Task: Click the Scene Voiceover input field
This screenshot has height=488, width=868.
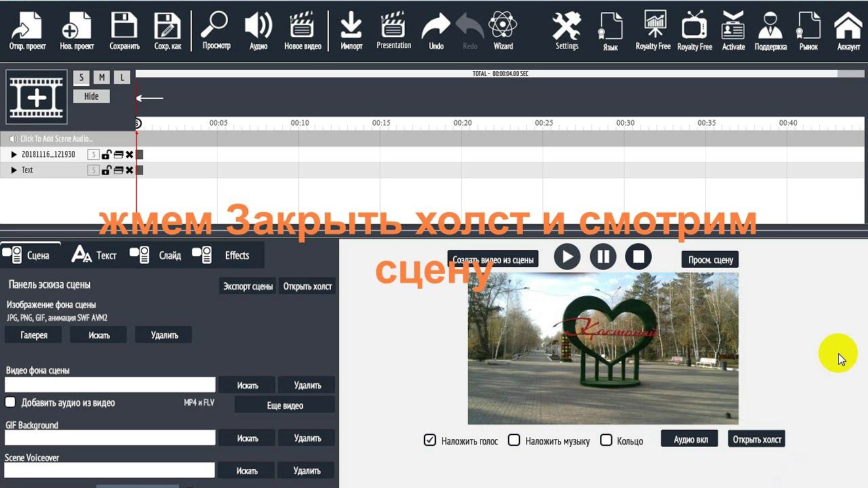Action: pyautogui.click(x=110, y=470)
